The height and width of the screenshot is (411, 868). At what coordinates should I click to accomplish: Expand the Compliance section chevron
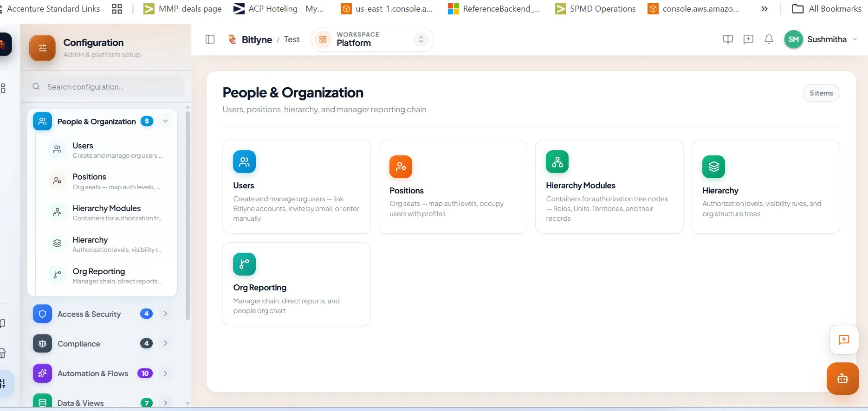coord(166,343)
